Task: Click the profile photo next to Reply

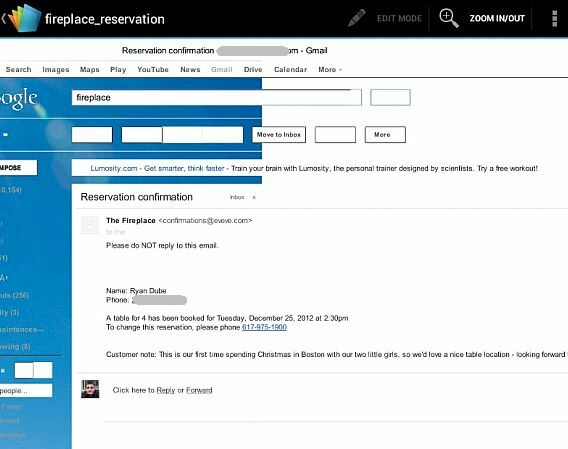Action: click(90, 389)
